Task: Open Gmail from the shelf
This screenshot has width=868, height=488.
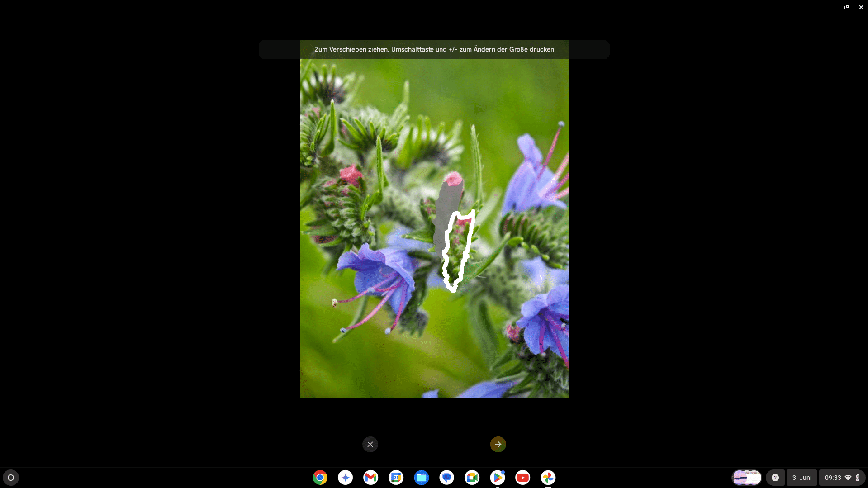Action: tap(370, 478)
